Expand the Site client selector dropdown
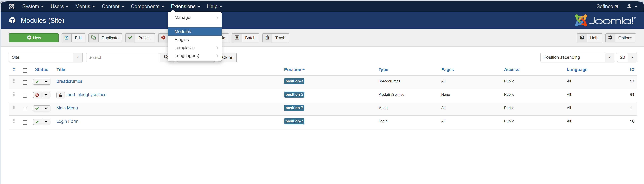This screenshot has height=184, width=644. tap(46, 57)
